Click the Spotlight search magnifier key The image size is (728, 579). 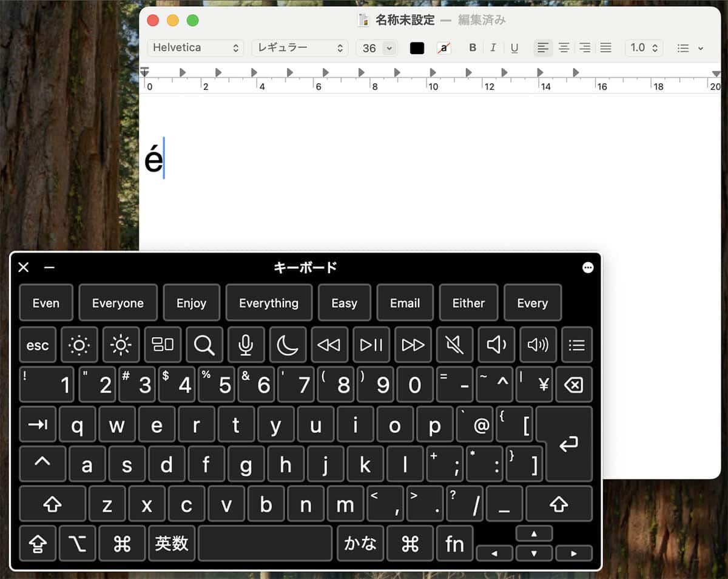click(x=204, y=345)
